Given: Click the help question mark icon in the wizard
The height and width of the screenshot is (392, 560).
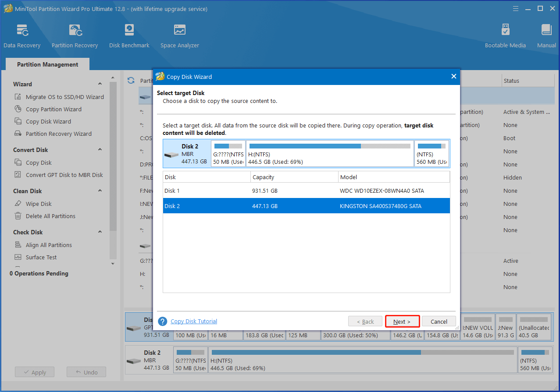Looking at the screenshot, I should point(163,321).
